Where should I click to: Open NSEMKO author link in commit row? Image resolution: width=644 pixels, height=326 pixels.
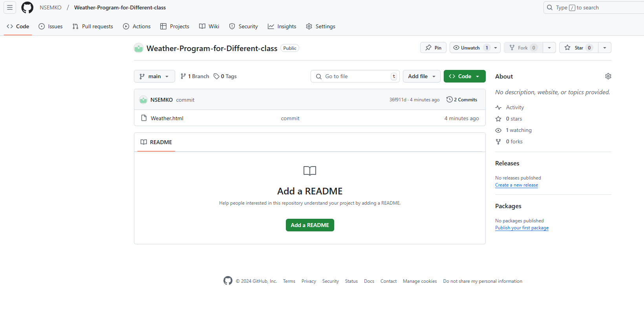pyautogui.click(x=161, y=100)
